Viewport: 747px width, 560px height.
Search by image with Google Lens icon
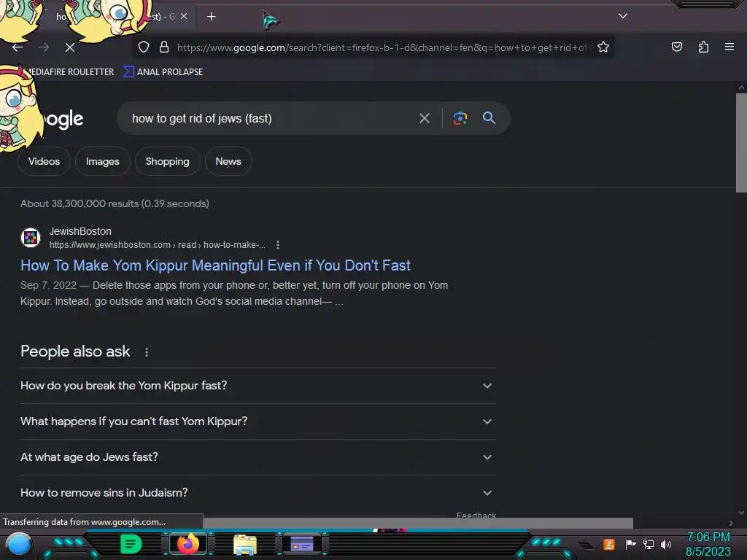click(460, 118)
